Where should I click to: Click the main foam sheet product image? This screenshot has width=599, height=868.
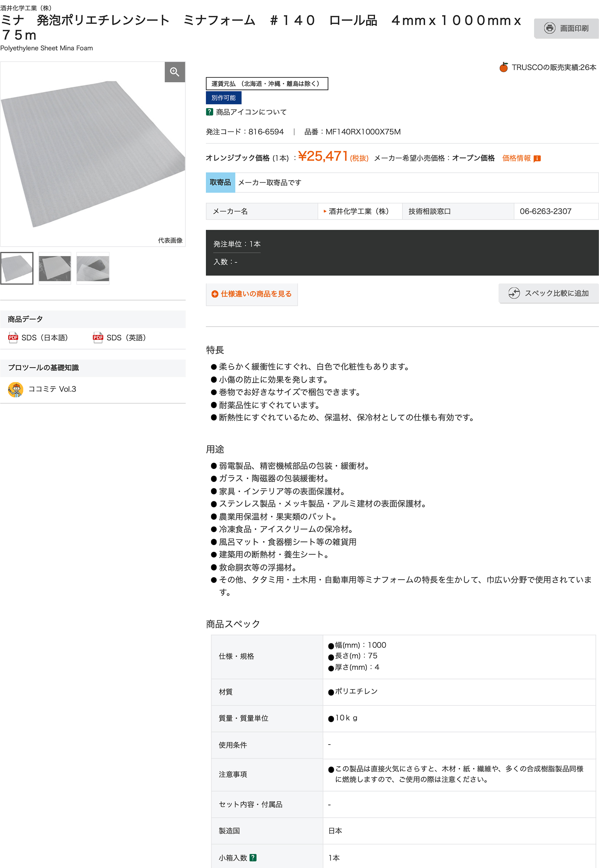93,154
